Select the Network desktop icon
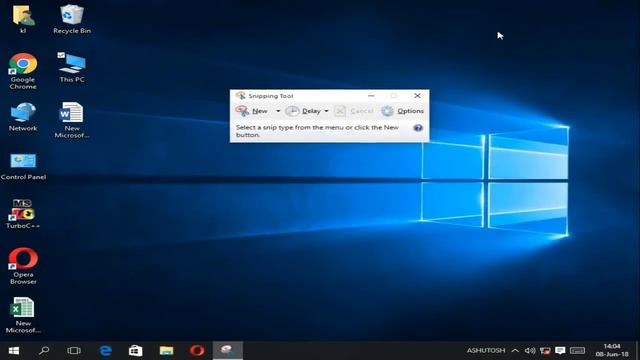Screen dimensions: 640x360 (23, 117)
